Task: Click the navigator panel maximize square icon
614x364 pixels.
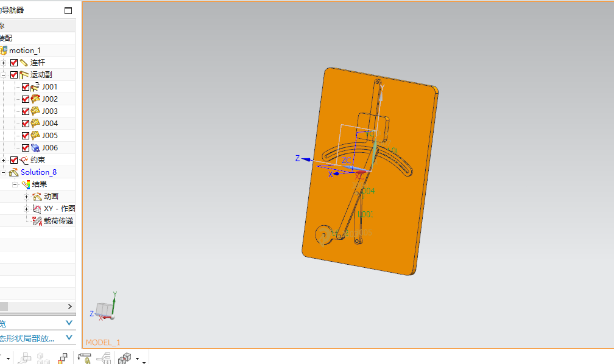Action: pyautogui.click(x=68, y=10)
